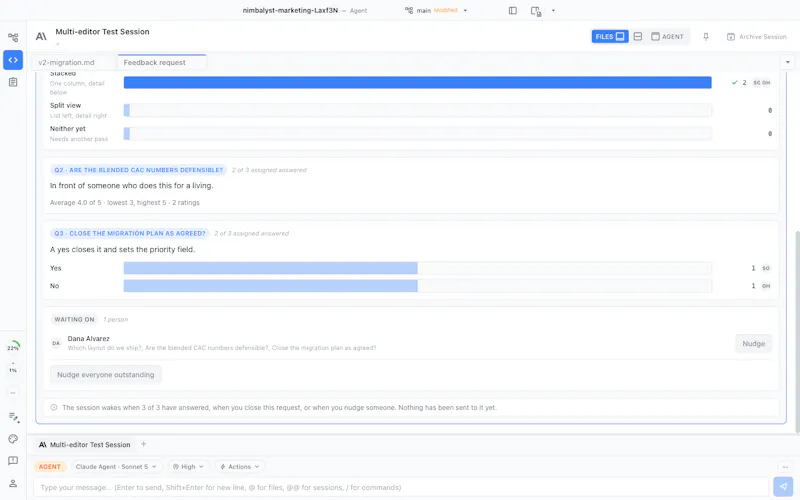
Task: Switch to FILES view mode
Action: (610, 36)
